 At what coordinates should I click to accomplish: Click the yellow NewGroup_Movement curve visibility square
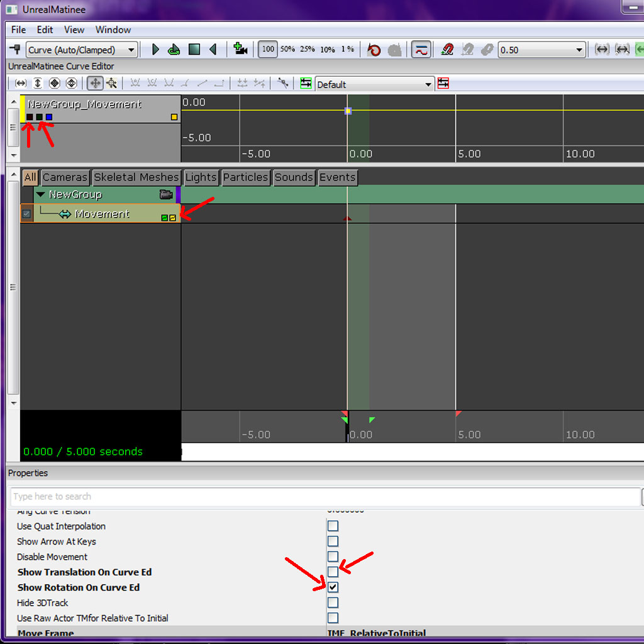pyautogui.click(x=174, y=117)
